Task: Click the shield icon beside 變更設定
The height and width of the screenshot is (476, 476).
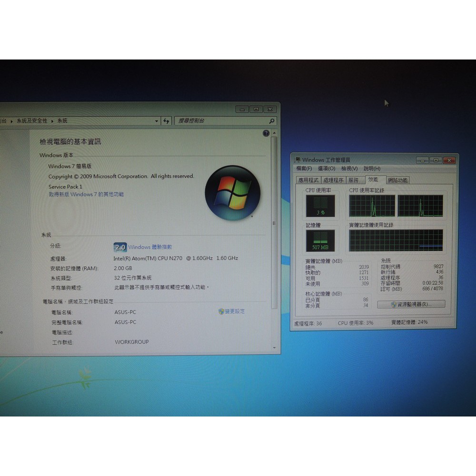Action: 221,311
